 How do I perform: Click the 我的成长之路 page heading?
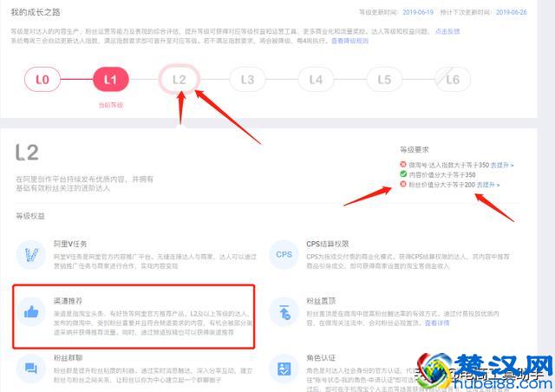point(36,12)
